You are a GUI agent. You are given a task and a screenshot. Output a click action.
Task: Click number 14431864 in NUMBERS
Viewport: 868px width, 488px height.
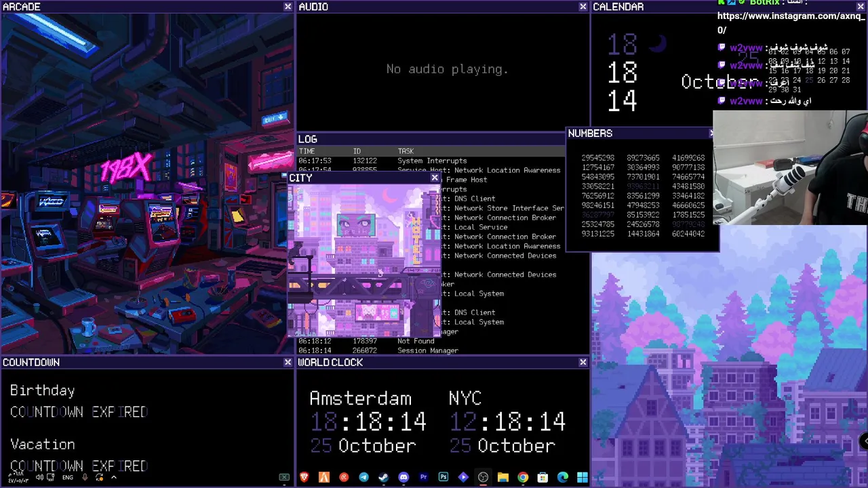[643, 234]
